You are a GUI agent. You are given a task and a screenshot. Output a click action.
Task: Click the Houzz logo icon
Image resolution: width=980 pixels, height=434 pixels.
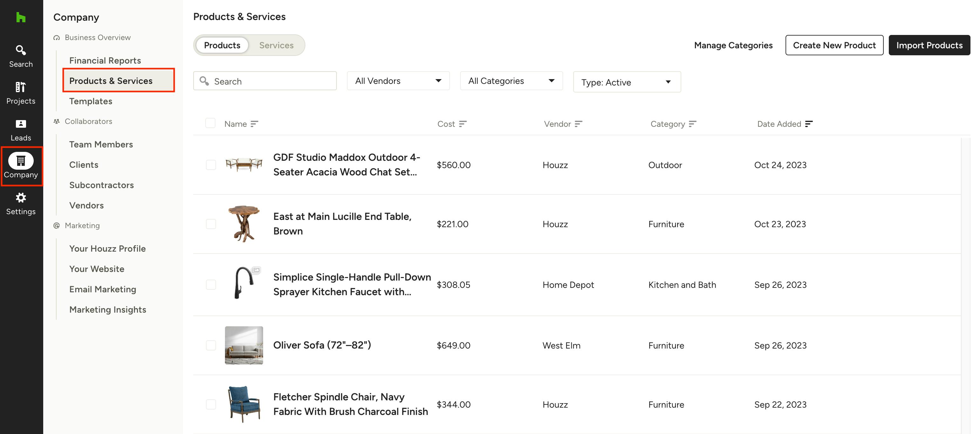pyautogui.click(x=21, y=17)
